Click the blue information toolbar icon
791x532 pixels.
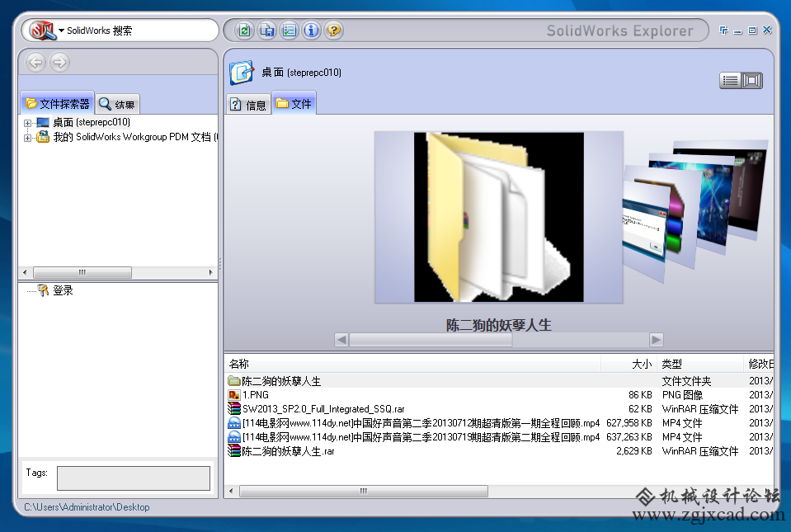[x=311, y=31]
